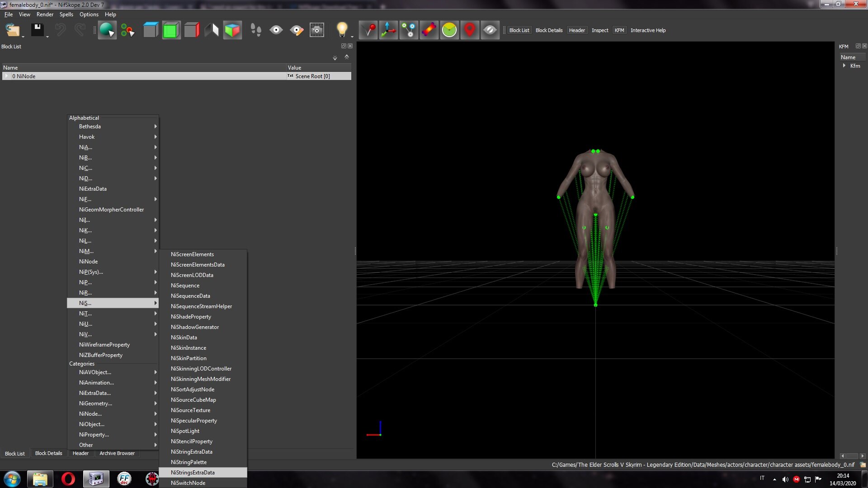
Task: Expand the NiGeometry... category submenu
Action: tap(113, 404)
